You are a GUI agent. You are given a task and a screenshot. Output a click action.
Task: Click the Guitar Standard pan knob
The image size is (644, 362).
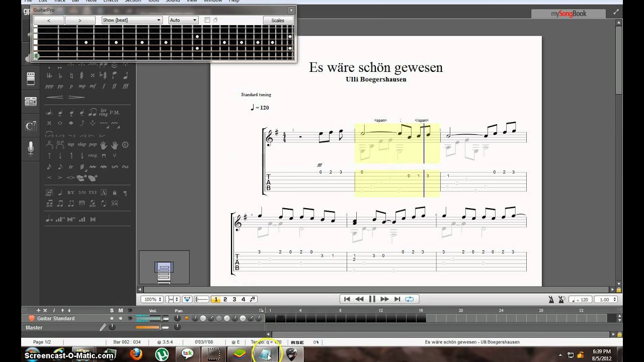(177, 318)
